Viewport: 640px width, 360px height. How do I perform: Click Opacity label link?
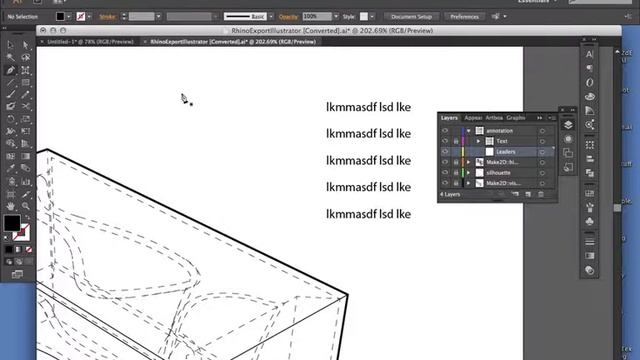coord(288,17)
